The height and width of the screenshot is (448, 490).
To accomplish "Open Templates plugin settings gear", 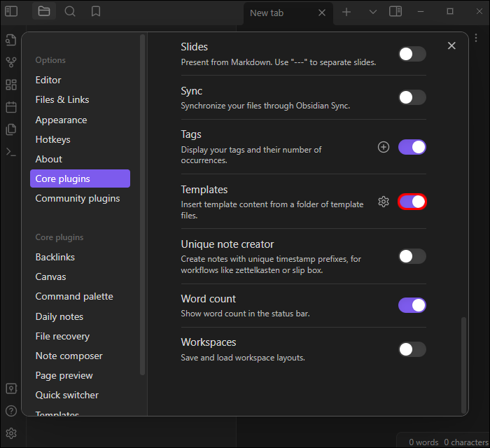I will coord(383,202).
